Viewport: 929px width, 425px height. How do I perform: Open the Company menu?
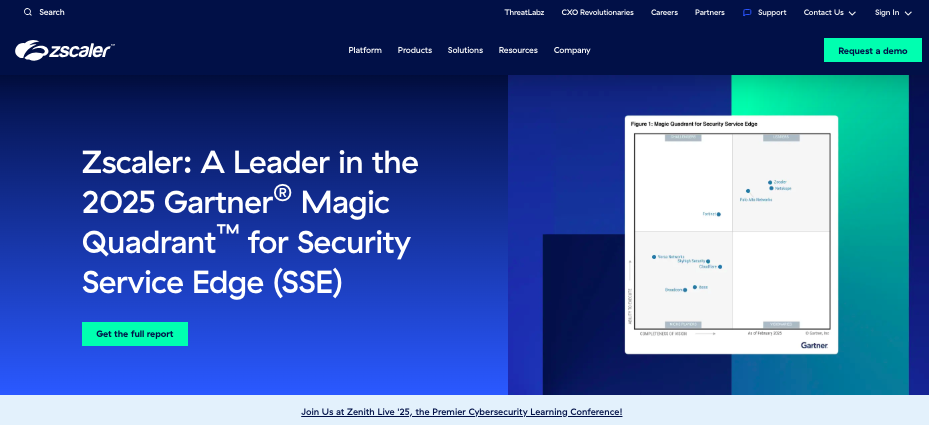point(572,50)
